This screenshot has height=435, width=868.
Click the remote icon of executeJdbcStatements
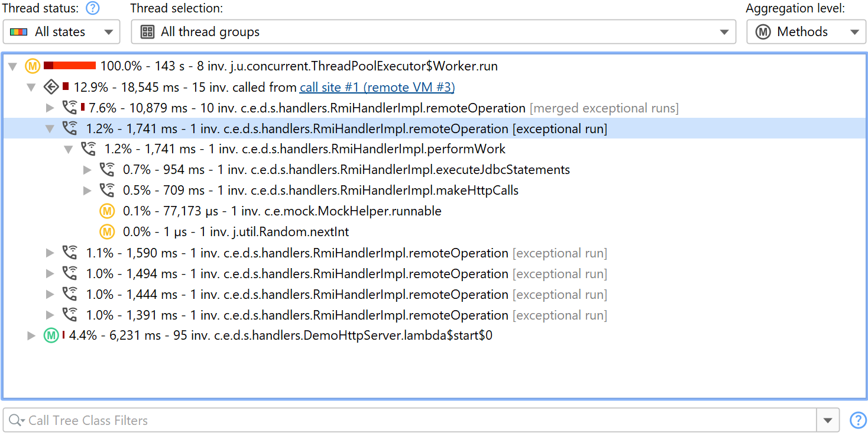point(106,170)
